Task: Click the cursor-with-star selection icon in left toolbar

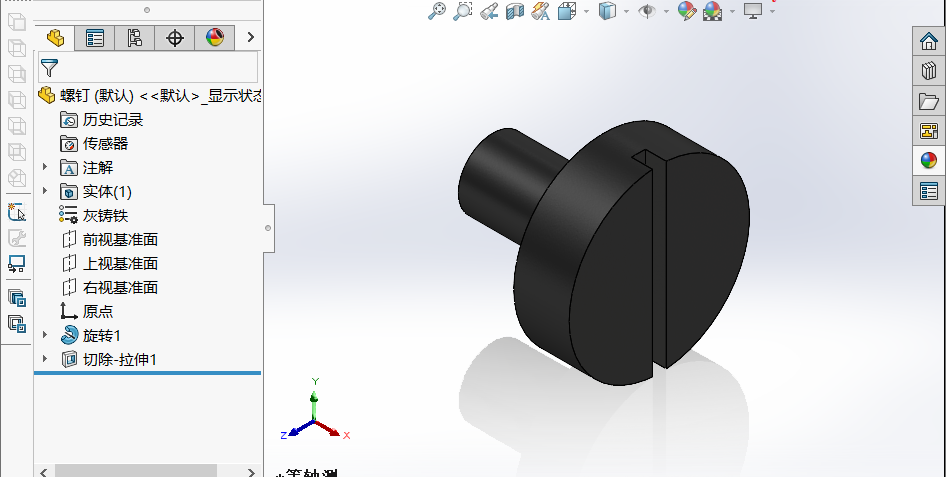Action: 16,213
